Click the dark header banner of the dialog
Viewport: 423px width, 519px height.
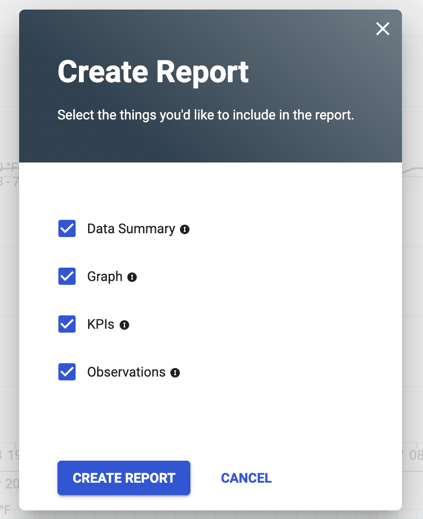pos(210,86)
